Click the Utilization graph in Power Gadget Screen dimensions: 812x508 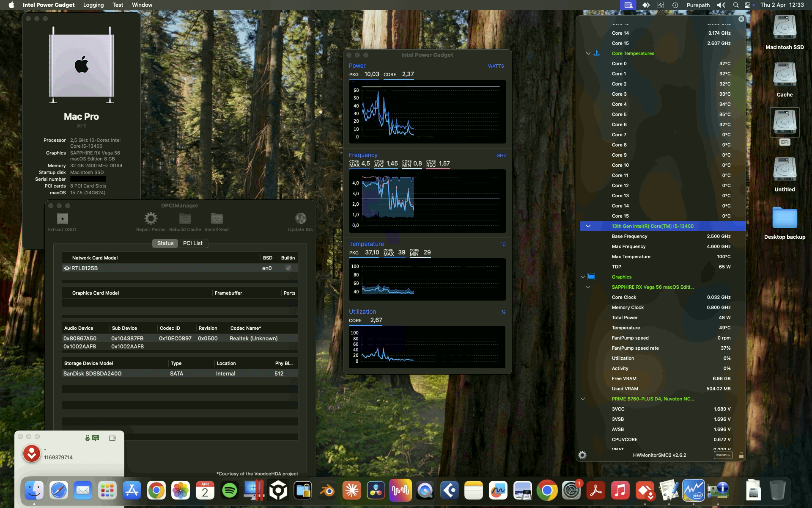[x=427, y=347]
